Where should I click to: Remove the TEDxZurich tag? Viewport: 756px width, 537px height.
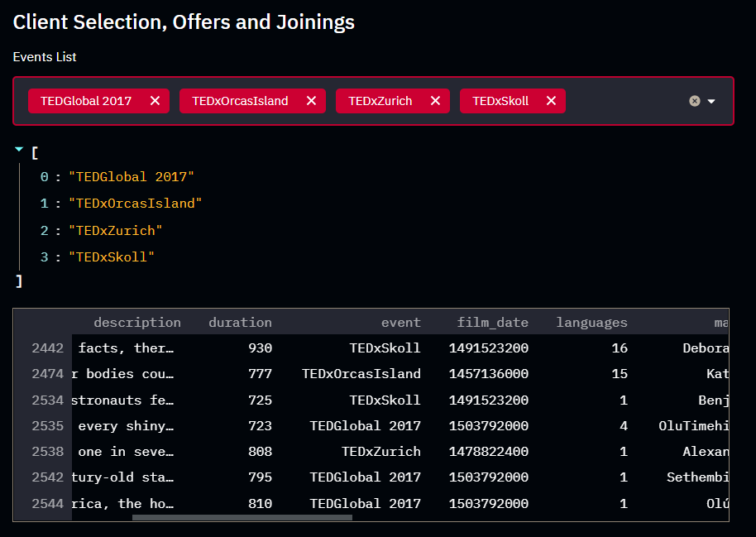435,101
